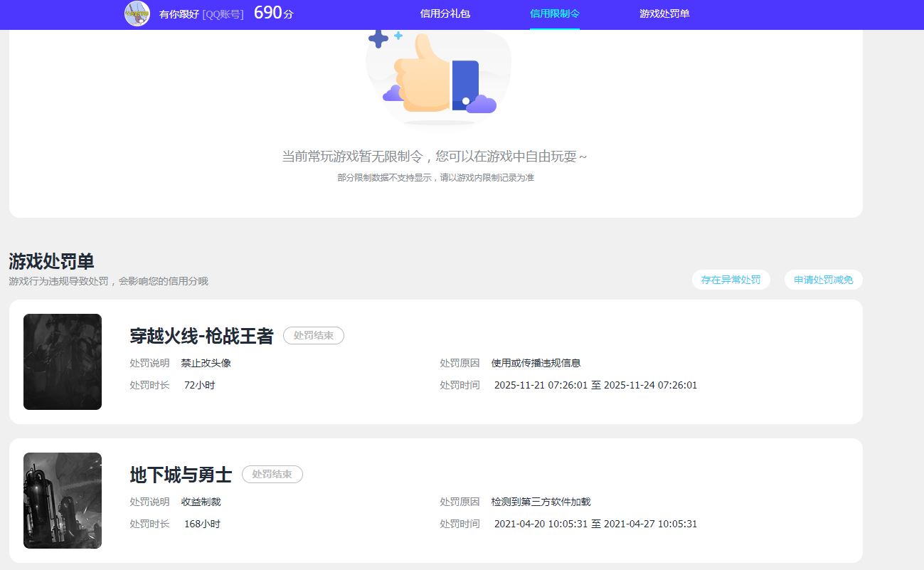Open the 穿越火线-枪战王者 penalty title link
The image size is (924, 570).
201,336
